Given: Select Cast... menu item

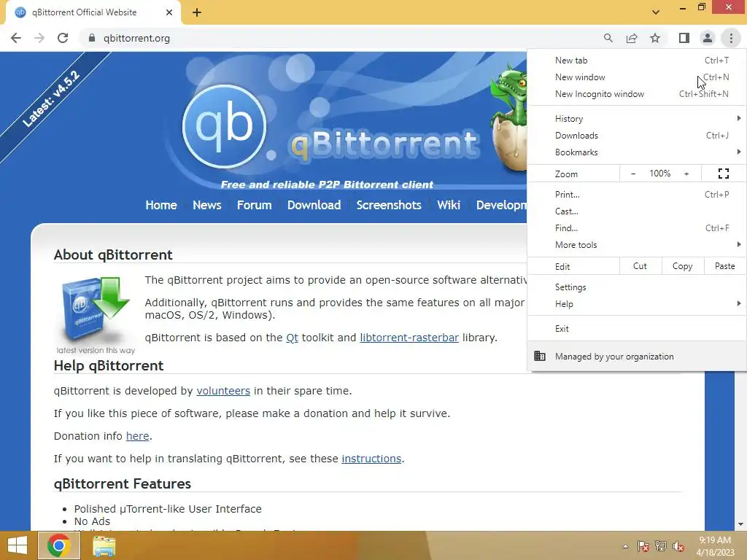Looking at the screenshot, I should pyautogui.click(x=637, y=211).
